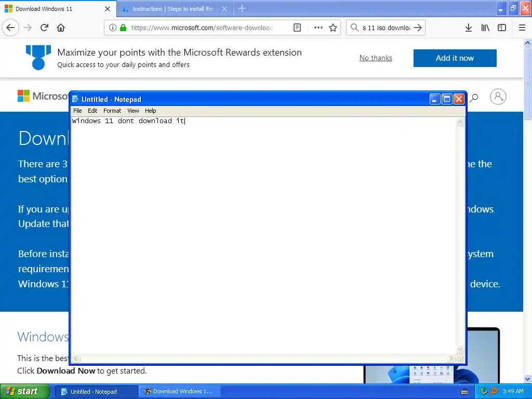Click the Firefox address bar URL
532x399 pixels.
(202, 28)
